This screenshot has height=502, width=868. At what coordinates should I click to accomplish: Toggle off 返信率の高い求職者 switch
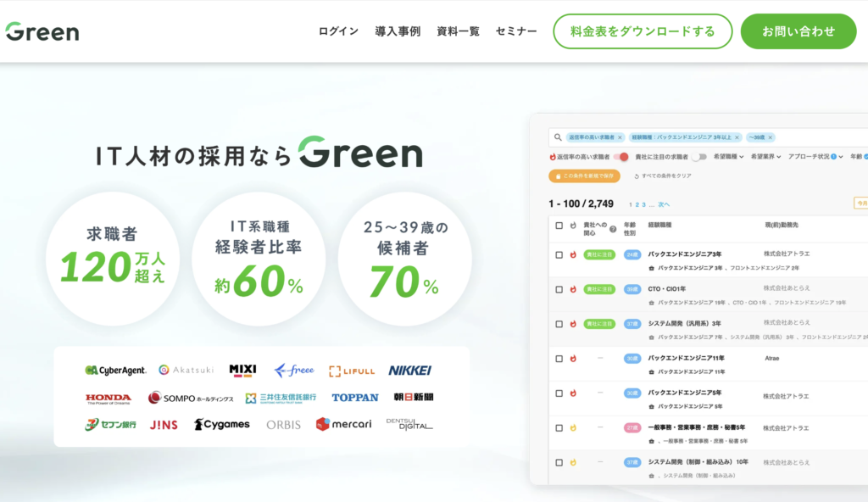621,157
